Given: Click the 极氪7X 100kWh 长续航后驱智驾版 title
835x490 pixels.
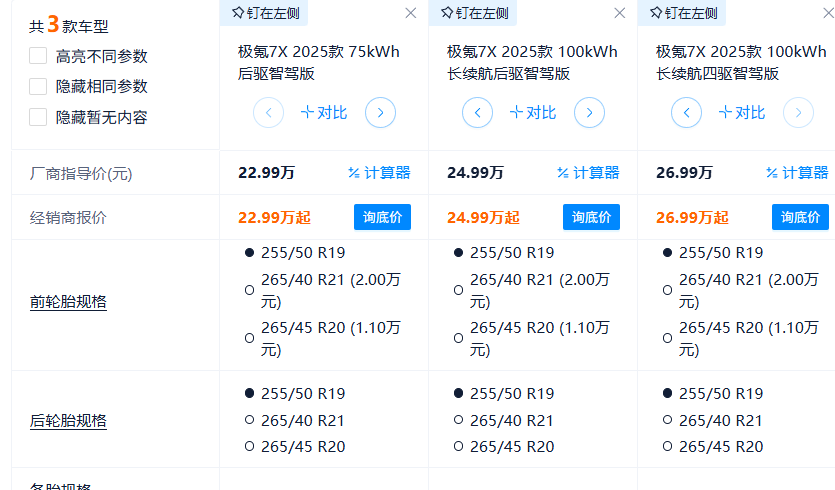Looking at the screenshot, I should pyautogui.click(x=532, y=62).
